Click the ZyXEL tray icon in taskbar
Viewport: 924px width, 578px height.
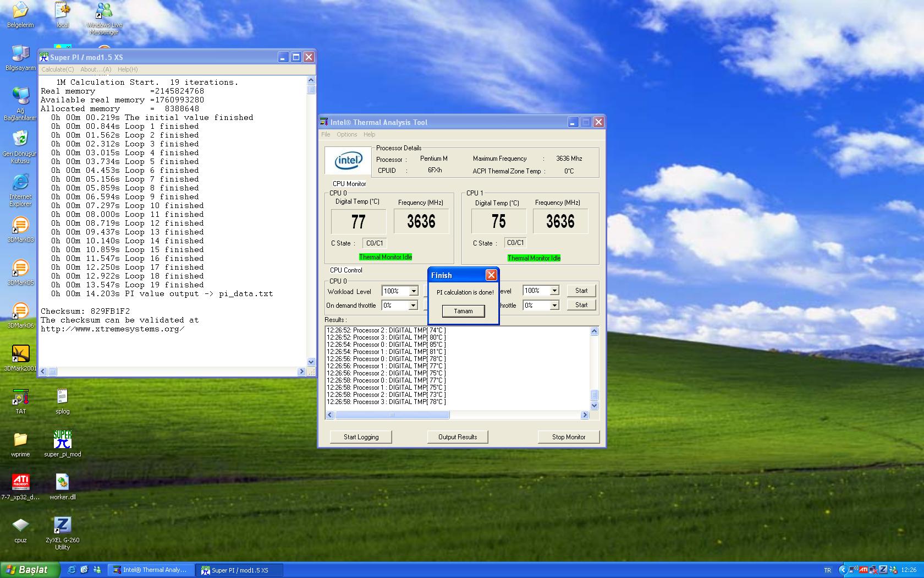883,570
